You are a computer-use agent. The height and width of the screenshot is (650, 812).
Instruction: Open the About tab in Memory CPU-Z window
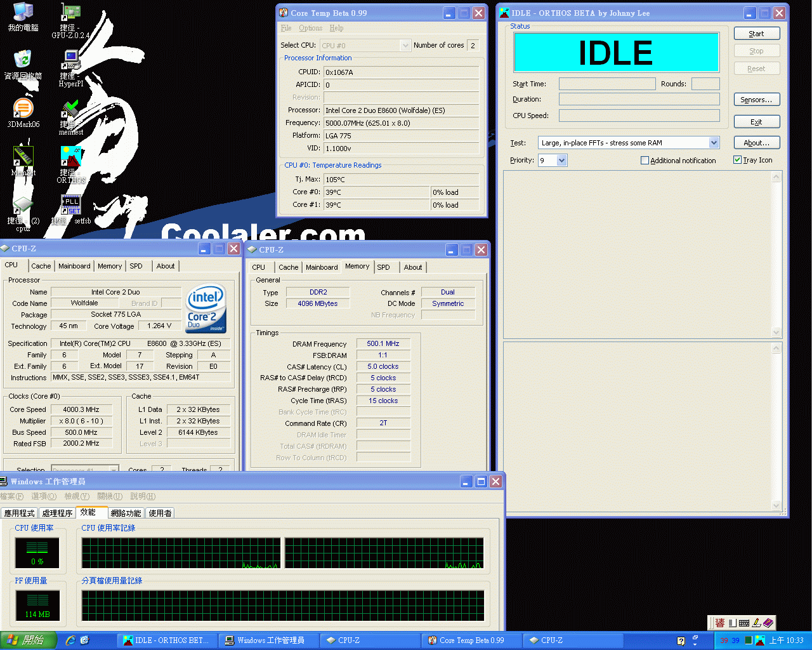413,267
